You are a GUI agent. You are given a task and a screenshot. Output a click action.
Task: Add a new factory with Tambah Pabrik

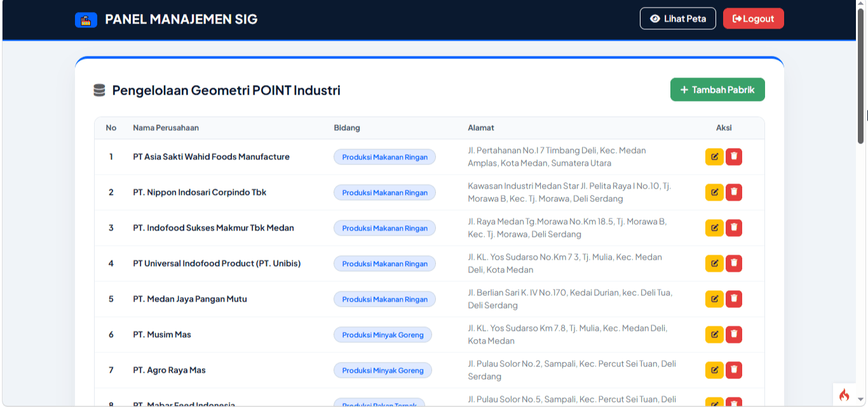click(x=717, y=90)
